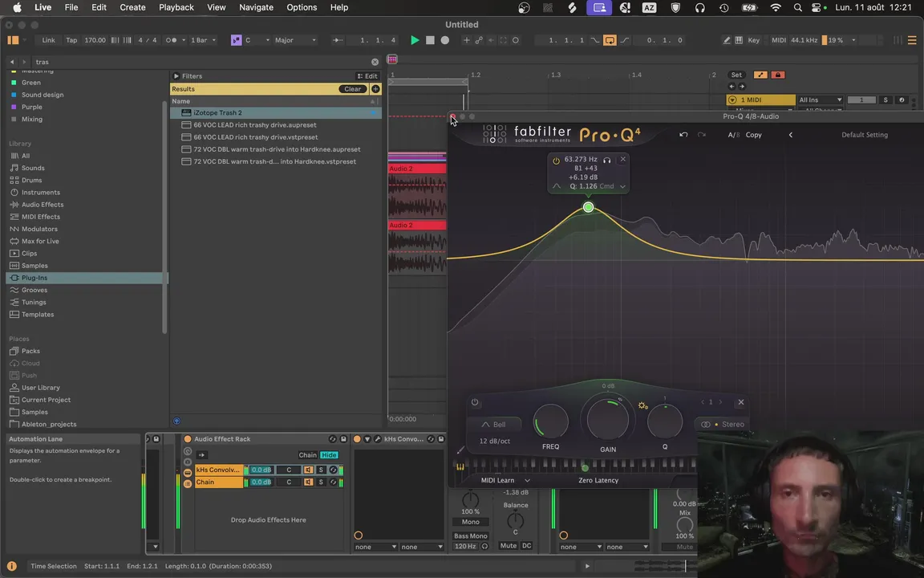Open User Library under Places
The width and height of the screenshot is (924, 578).
[41, 388]
